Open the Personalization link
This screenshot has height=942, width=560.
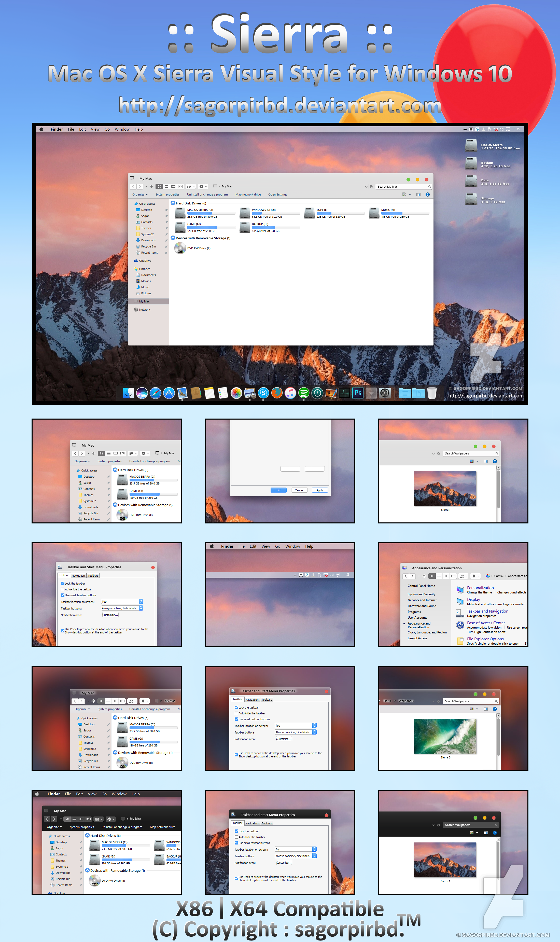[480, 588]
